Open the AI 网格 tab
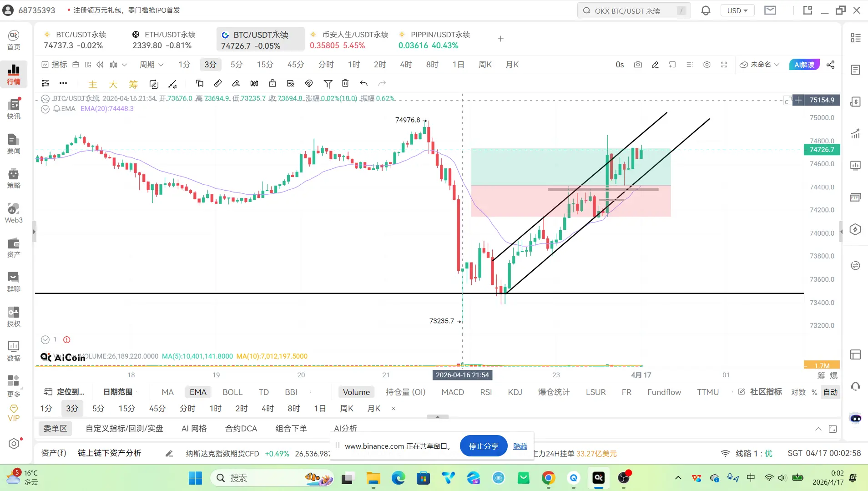 coord(194,429)
